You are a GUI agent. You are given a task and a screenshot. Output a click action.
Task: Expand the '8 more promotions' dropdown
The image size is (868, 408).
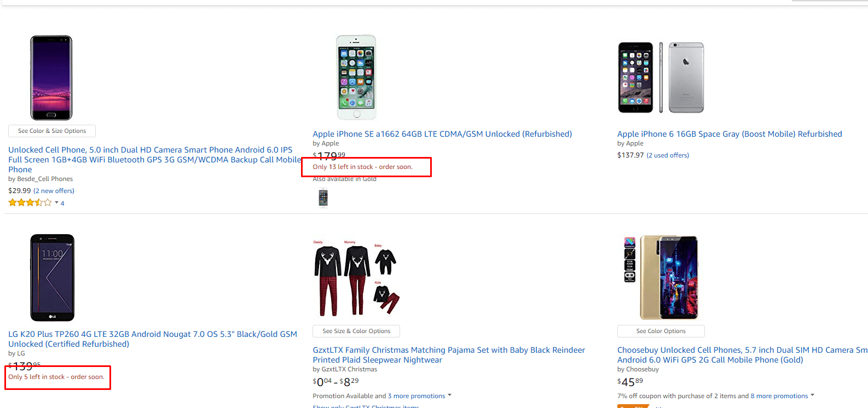pyautogui.click(x=812, y=395)
